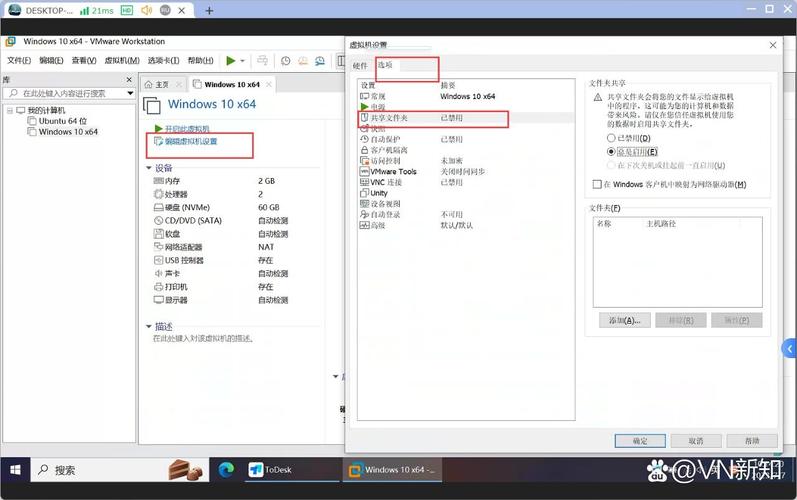
Task: Check map as network drive in Windows guests
Action: [597, 184]
